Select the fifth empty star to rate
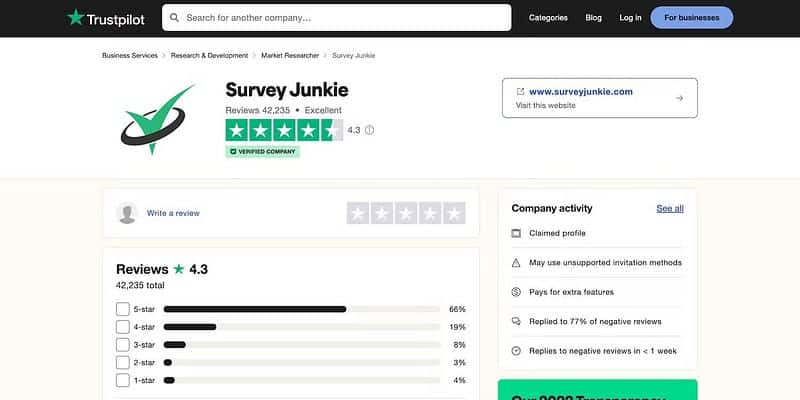Viewport: 800px width, 400px height. 454,213
